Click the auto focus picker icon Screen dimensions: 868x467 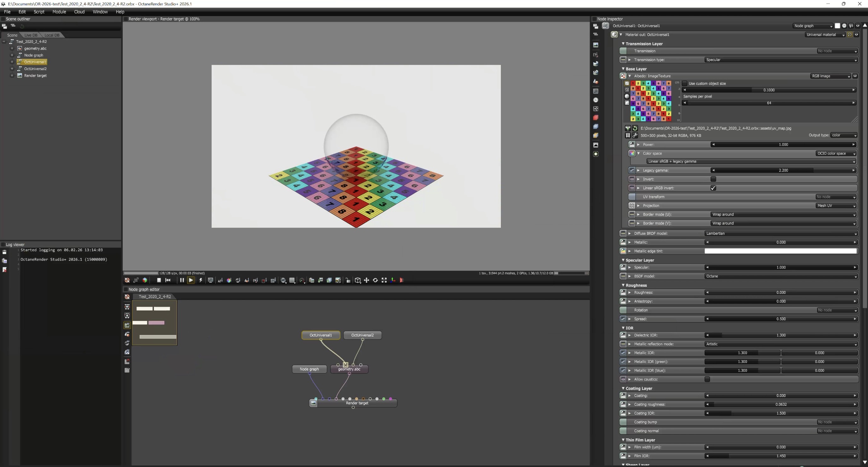coord(220,280)
